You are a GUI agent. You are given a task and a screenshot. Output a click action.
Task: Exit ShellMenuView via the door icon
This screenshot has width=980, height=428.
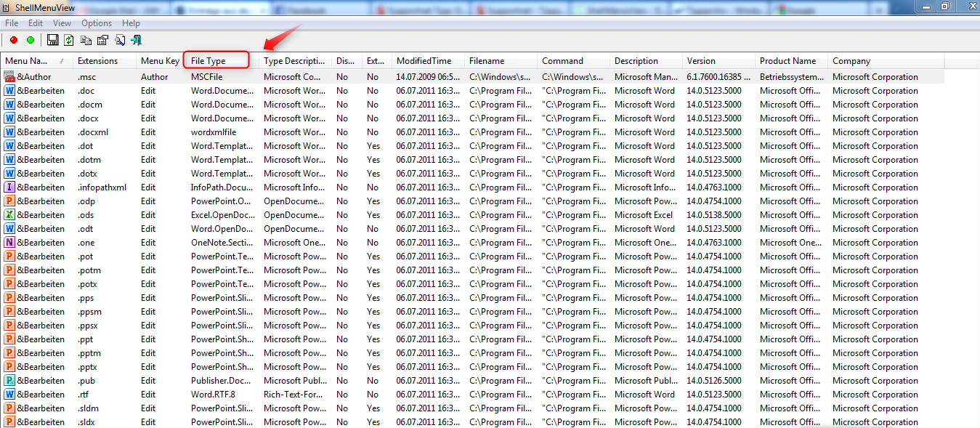(x=136, y=39)
